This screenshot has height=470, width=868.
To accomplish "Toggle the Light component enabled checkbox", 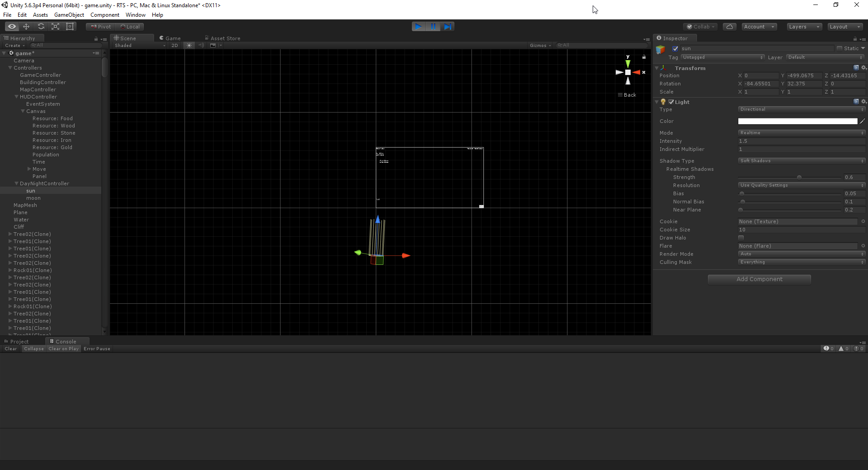I will click(x=671, y=102).
